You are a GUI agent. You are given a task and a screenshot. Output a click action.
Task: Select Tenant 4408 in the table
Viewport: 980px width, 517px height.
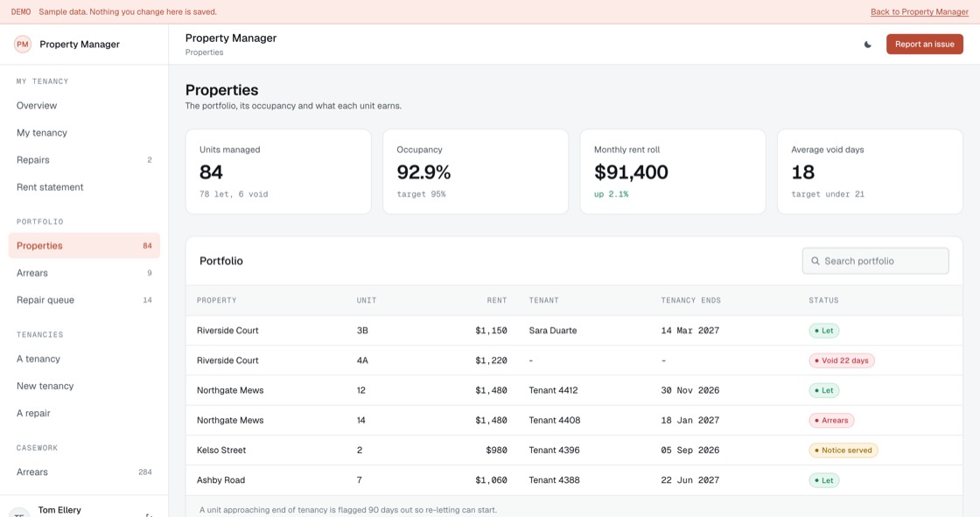tap(555, 421)
